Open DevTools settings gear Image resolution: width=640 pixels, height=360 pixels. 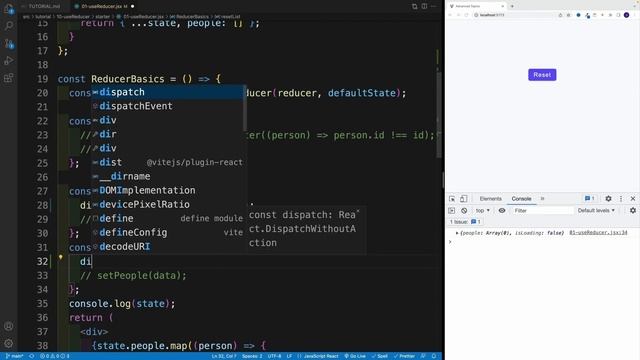(608, 199)
